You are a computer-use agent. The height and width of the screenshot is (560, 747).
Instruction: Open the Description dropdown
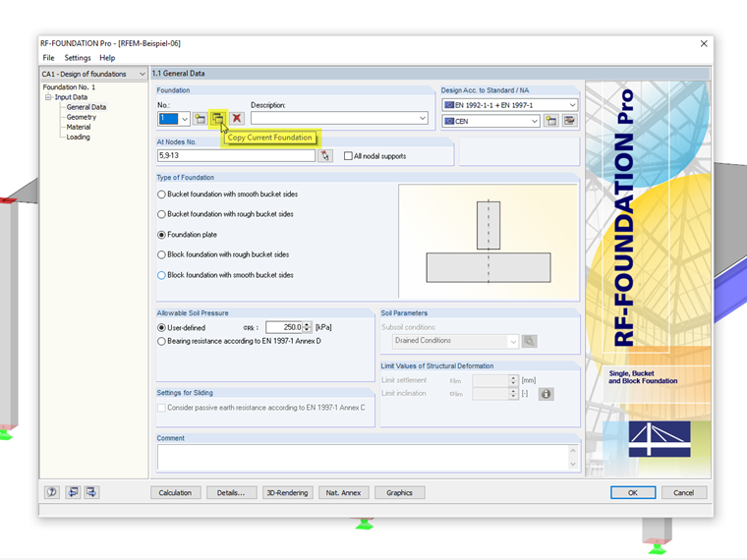[423, 118]
